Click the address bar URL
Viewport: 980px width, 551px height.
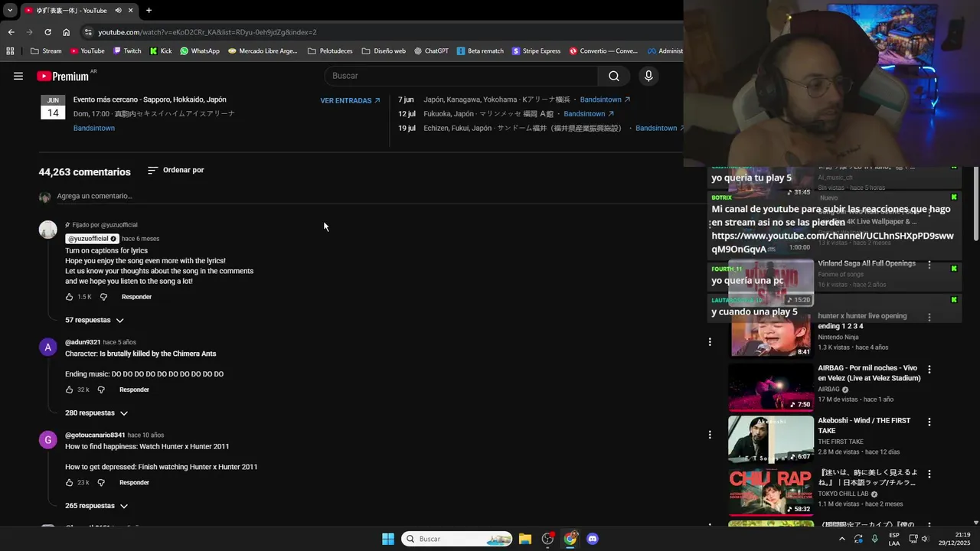207,32
